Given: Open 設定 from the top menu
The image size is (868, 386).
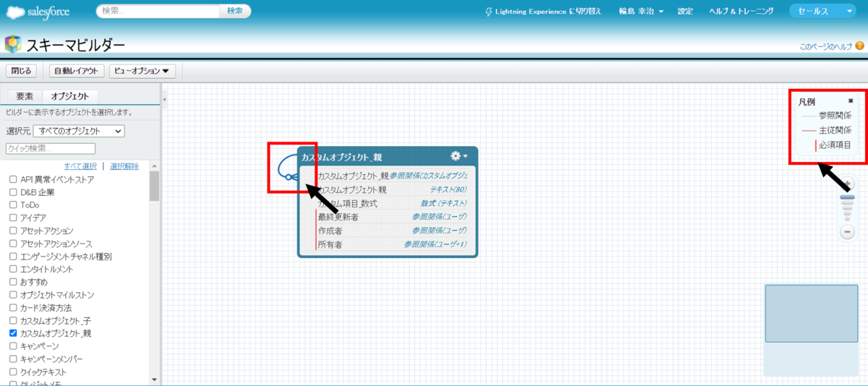Looking at the screenshot, I should [x=685, y=12].
